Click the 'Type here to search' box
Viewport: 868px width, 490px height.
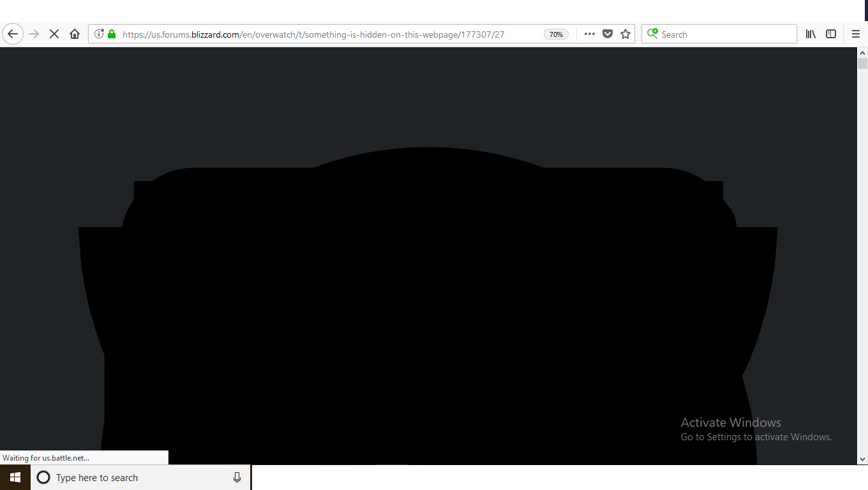coord(140,477)
